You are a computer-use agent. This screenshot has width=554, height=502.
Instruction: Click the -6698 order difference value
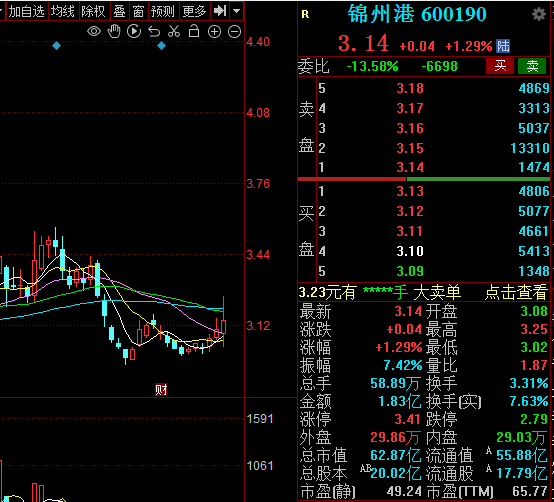tap(440, 66)
